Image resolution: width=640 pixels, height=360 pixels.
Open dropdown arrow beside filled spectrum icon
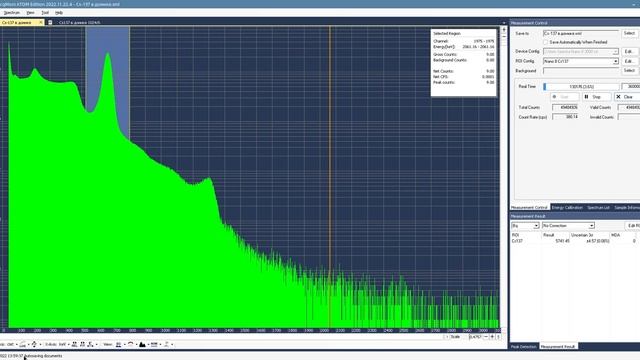click(149, 344)
